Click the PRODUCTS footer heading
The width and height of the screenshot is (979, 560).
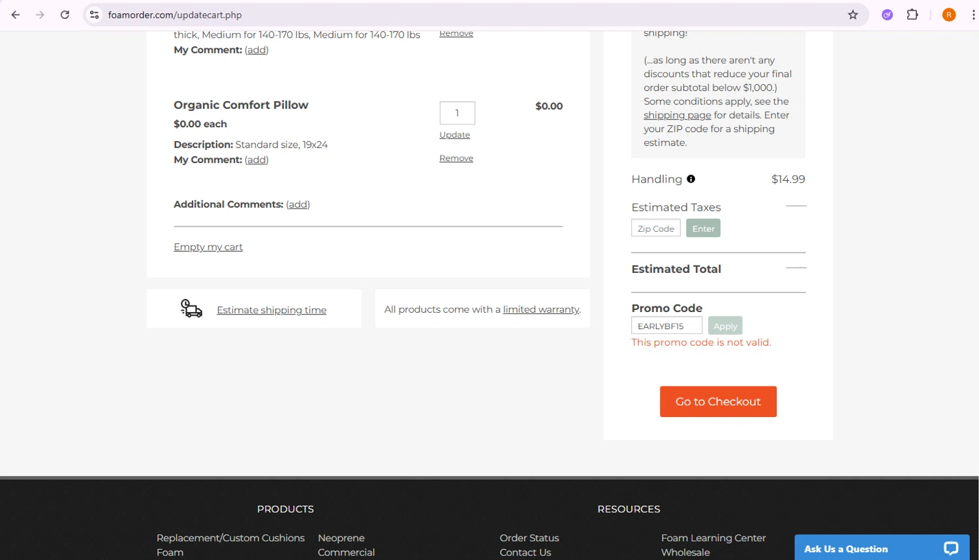tap(285, 509)
